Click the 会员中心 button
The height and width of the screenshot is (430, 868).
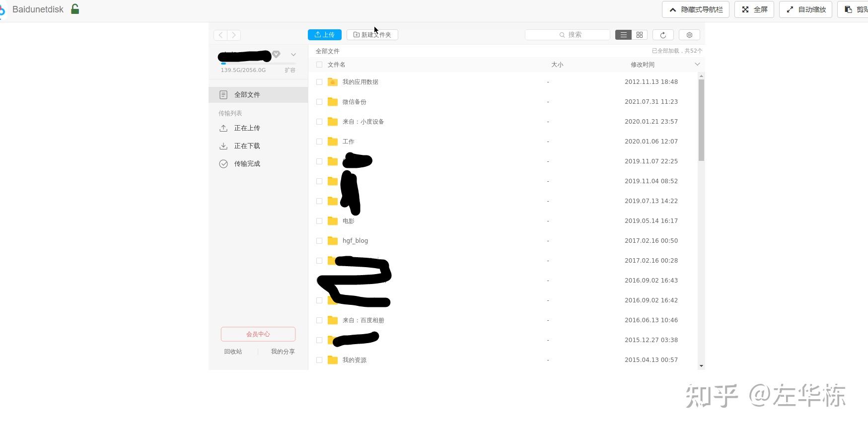[x=258, y=334]
